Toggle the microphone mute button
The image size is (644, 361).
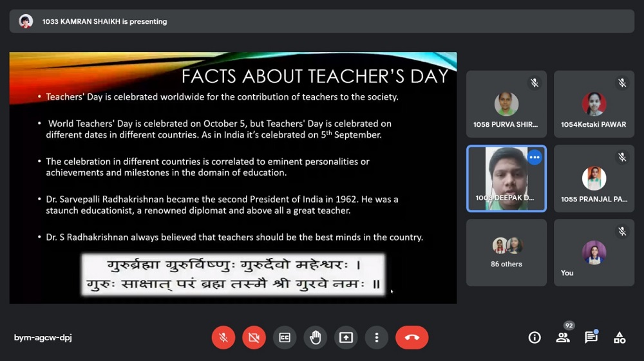point(223,337)
